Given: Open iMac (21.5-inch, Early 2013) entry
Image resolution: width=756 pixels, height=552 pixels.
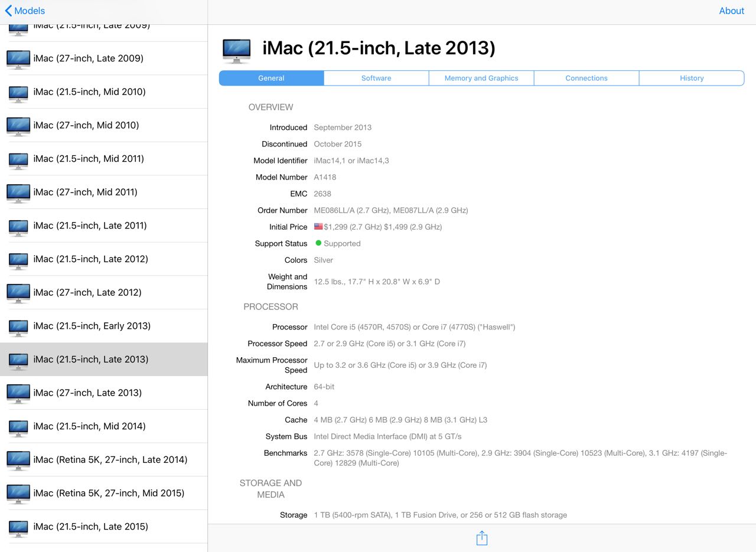Looking at the screenshot, I should point(104,326).
